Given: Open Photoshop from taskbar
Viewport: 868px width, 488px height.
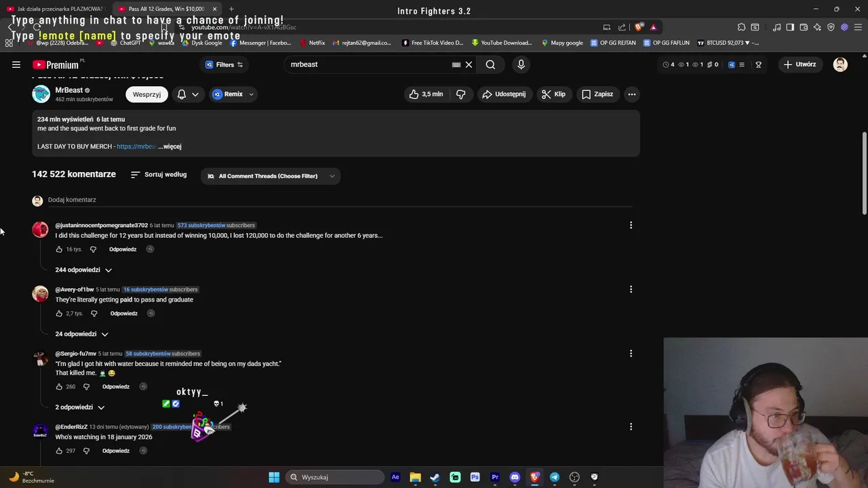Looking at the screenshot, I should [x=475, y=477].
